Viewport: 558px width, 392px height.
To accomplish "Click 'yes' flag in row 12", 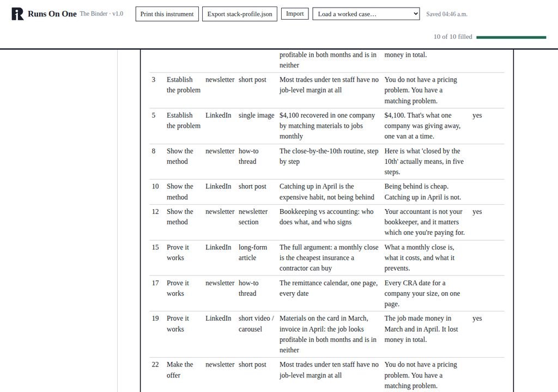I will click(477, 212).
